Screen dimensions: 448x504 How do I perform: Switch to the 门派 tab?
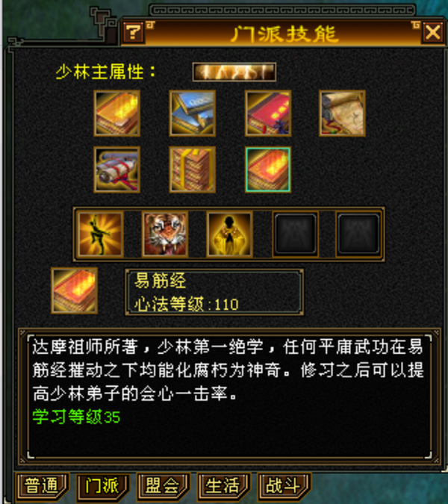coord(102,486)
